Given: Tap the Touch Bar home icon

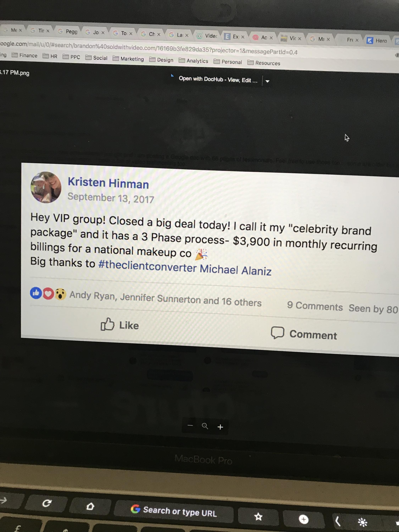Looking at the screenshot, I should [x=90, y=506].
